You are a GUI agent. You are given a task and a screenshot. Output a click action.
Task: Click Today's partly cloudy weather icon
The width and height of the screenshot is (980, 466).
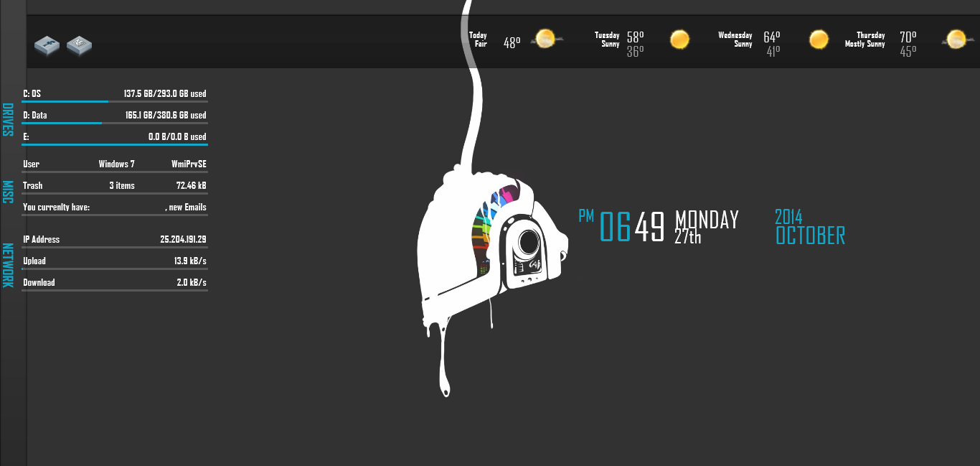(x=546, y=39)
